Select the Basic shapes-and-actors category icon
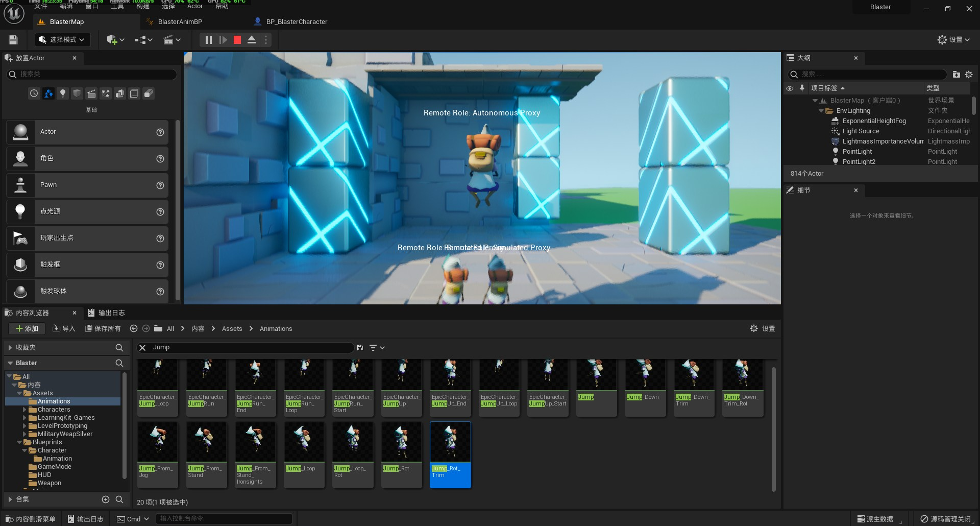 tap(48, 93)
